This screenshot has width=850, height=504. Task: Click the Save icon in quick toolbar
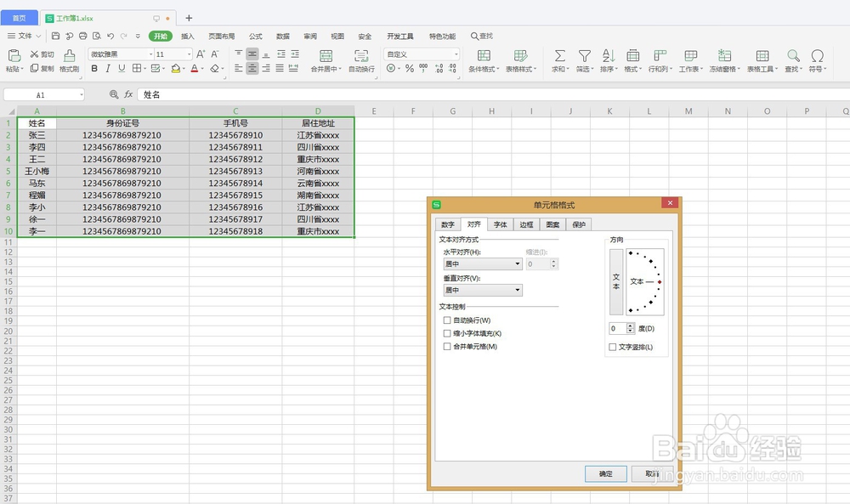pos(55,36)
